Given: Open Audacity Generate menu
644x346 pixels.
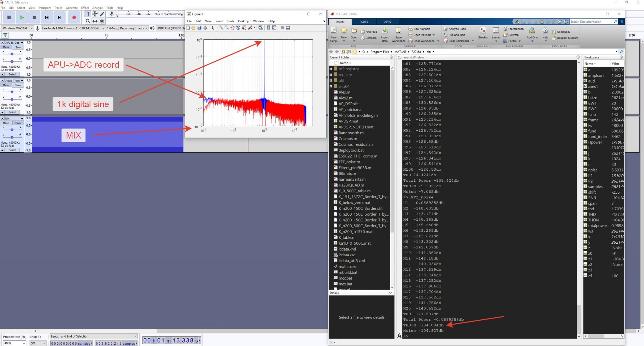Looking at the screenshot, I should (72, 8).
